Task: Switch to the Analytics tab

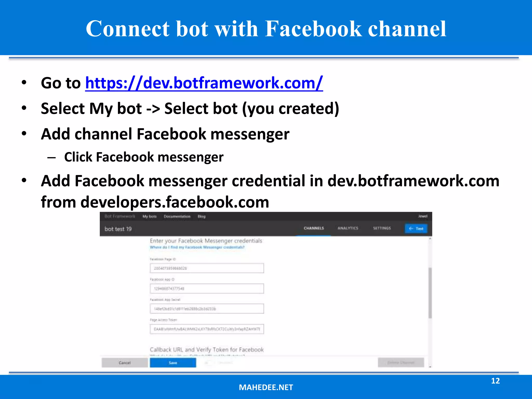Action: (x=348, y=228)
